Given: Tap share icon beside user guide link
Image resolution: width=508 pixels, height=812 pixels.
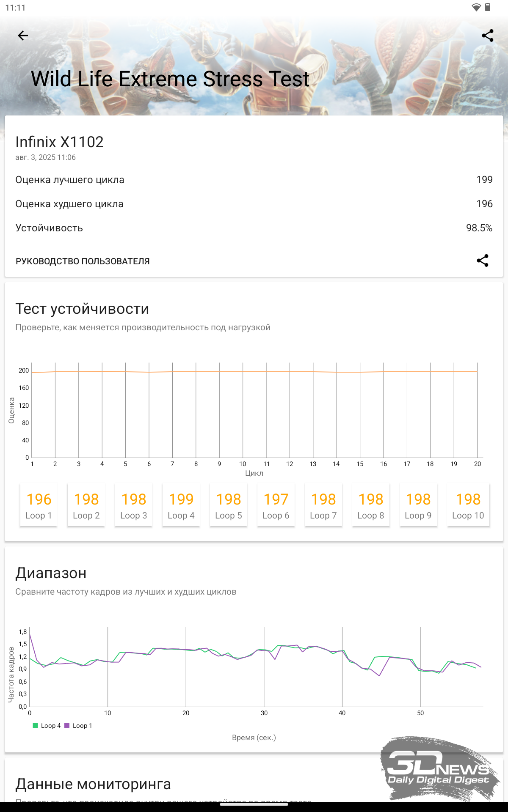Looking at the screenshot, I should click(x=483, y=261).
